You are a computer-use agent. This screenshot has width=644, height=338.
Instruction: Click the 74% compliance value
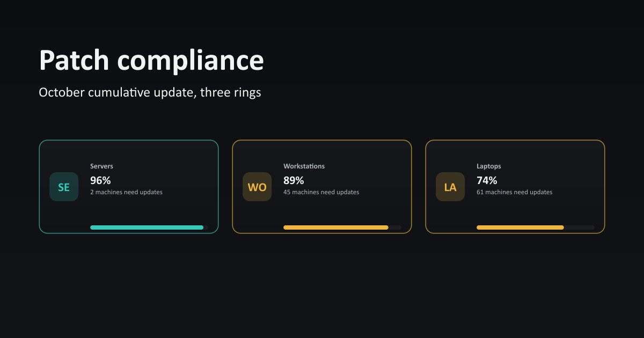pos(487,180)
